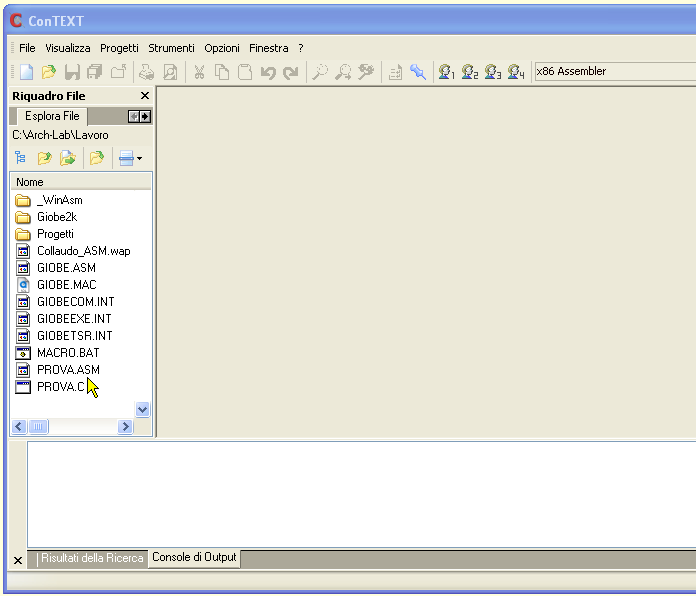Click the file list scroll down arrow

142,410
